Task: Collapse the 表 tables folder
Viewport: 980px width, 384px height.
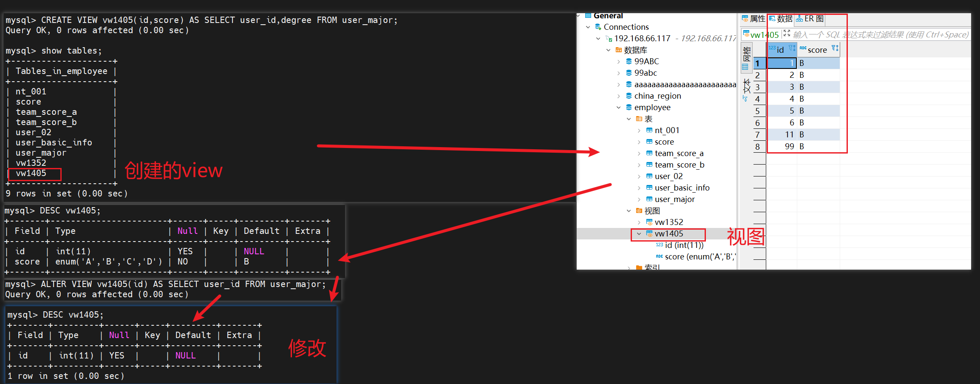Action: [629, 119]
